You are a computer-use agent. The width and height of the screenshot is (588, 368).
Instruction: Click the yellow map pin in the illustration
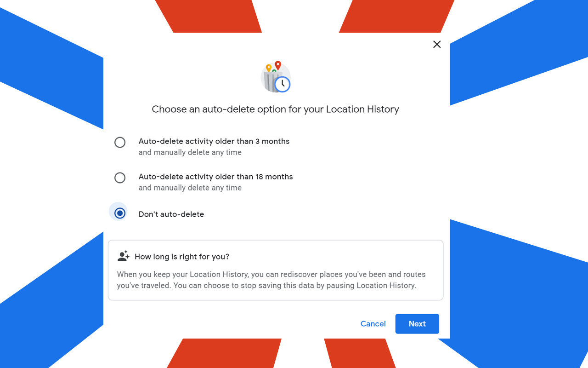pyautogui.click(x=269, y=69)
